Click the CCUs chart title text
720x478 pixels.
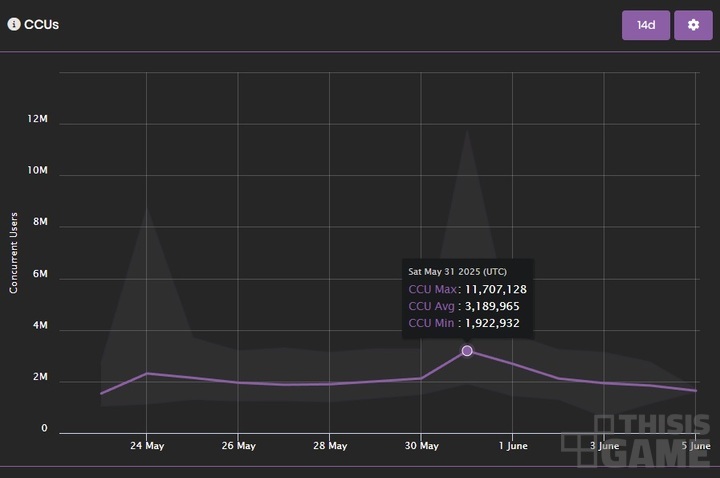(x=42, y=24)
